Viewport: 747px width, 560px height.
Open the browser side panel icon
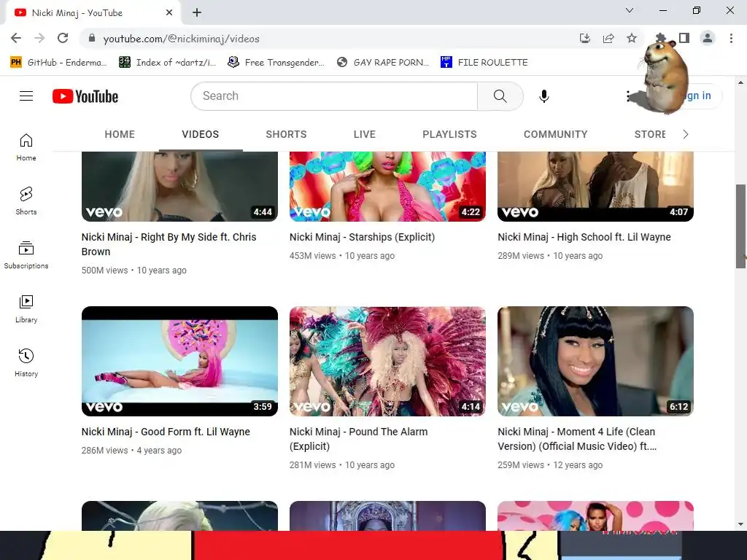tap(684, 38)
